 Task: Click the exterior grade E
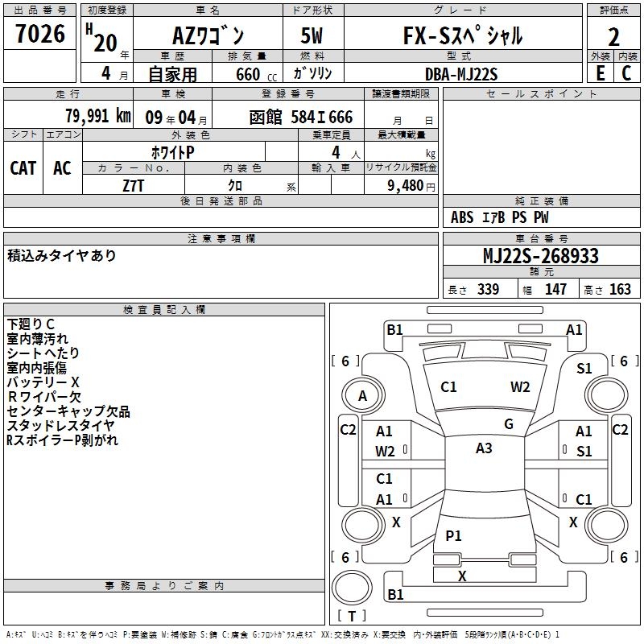coord(600,73)
